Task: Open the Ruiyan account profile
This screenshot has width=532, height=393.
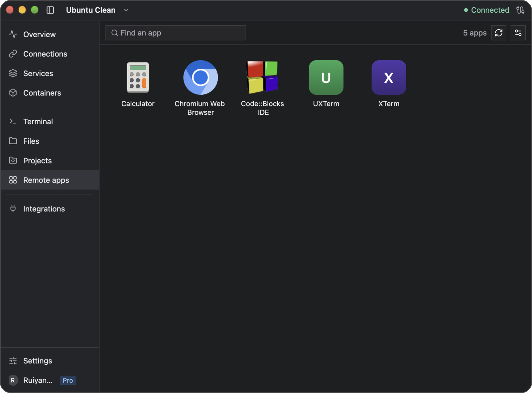Action: (38, 380)
